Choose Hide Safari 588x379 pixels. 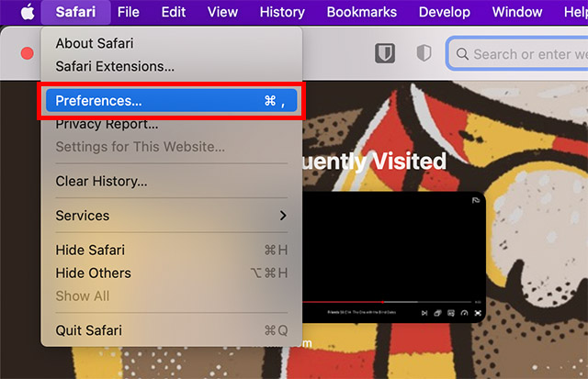pos(172,250)
